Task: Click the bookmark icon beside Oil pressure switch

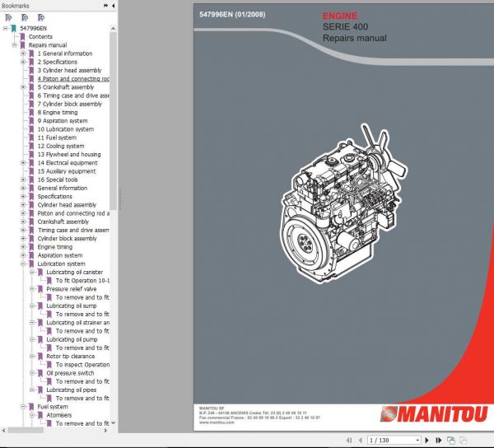Action: point(40,373)
